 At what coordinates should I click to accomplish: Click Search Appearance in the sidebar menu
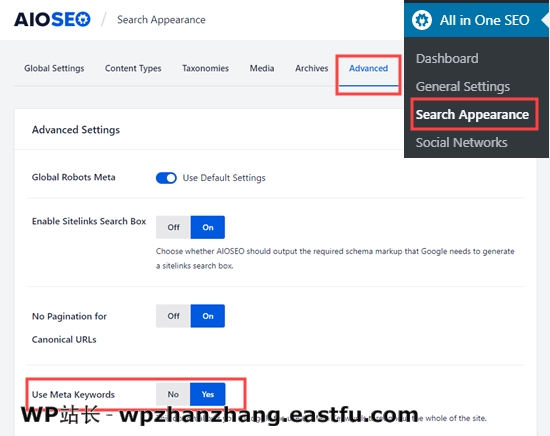(x=472, y=115)
